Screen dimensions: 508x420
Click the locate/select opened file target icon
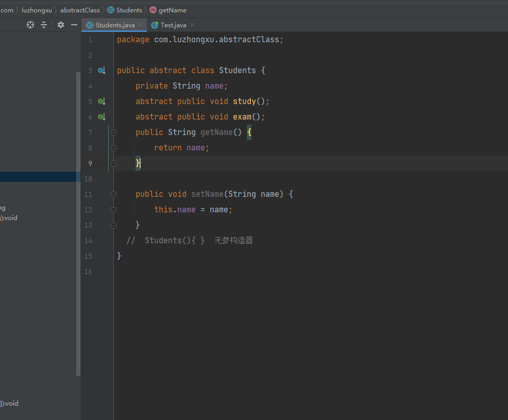[30, 25]
